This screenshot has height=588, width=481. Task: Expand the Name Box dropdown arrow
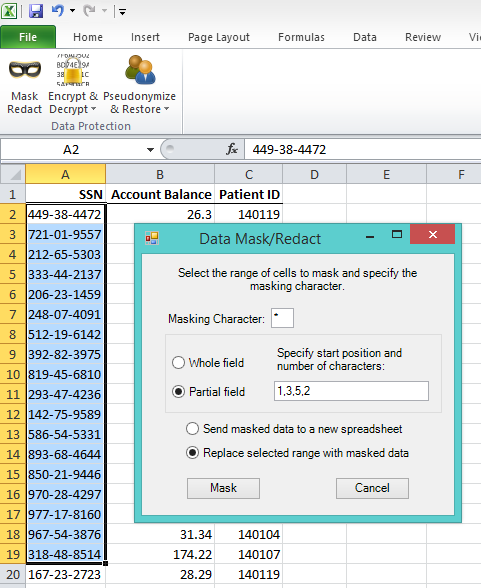150,150
